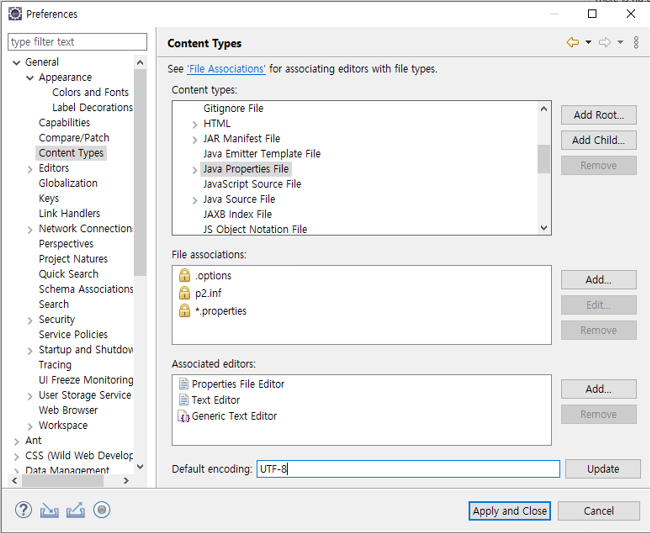This screenshot has height=533, width=650.
Task: Open the Capabilities preference page
Action: click(64, 123)
